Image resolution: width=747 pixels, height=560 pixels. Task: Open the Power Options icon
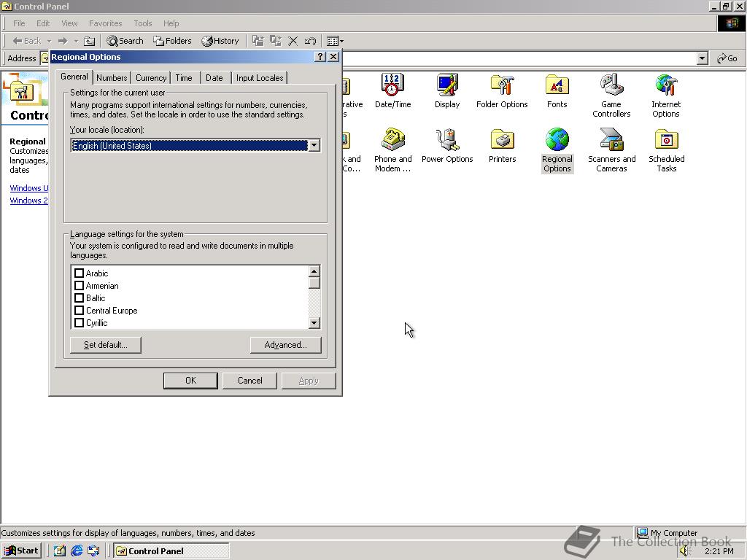click(447, 145)
